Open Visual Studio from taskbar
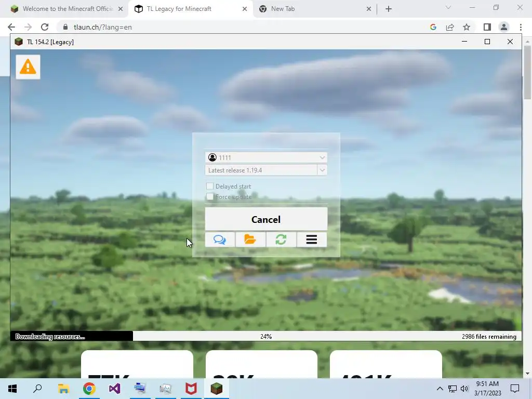Viewport: 532px width, 399px height. [x=114, y=389]
